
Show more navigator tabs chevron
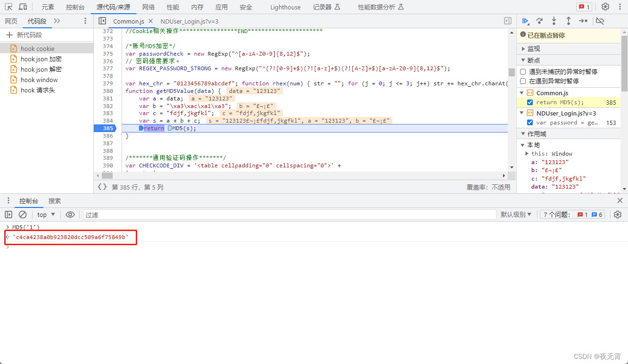[57, 21]
